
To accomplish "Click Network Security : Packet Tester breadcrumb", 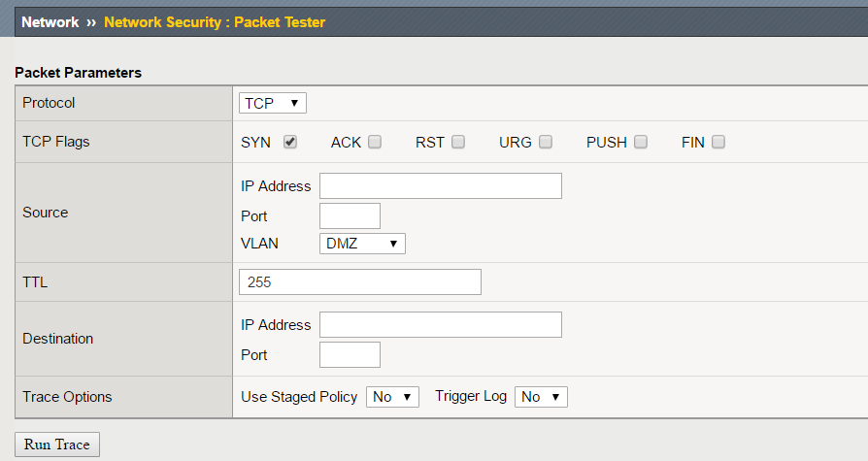I will 215,22.
